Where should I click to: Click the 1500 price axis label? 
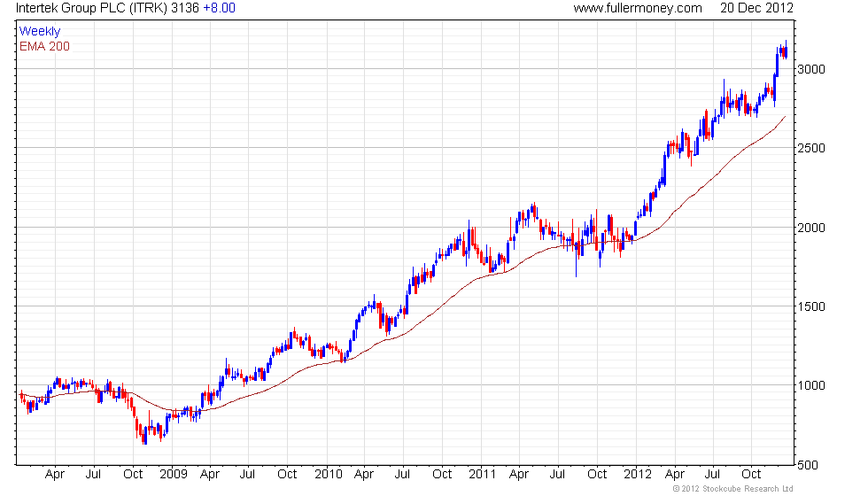(811, 306)
